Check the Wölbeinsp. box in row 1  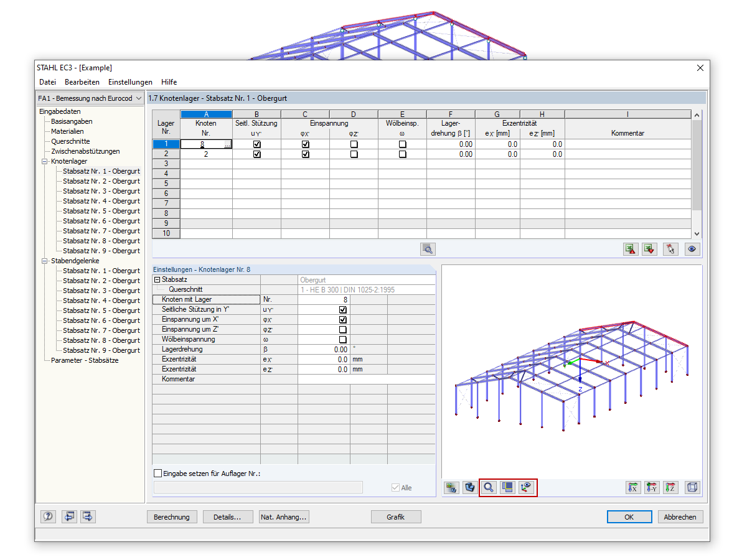point(403,144)
